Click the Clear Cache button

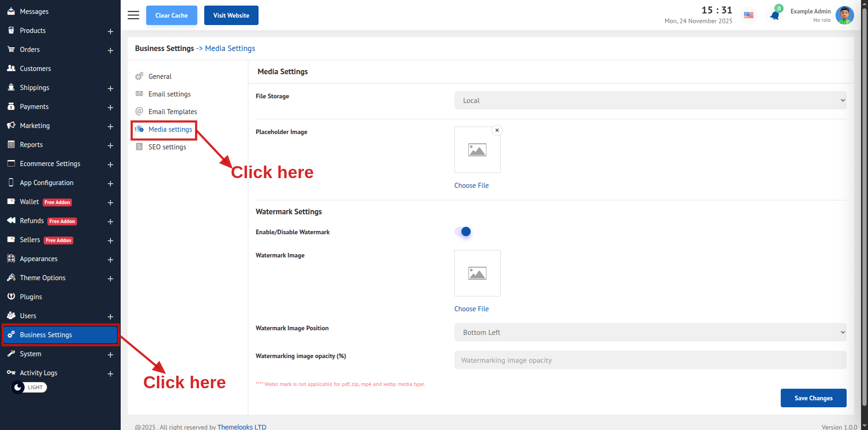point(171,15)
